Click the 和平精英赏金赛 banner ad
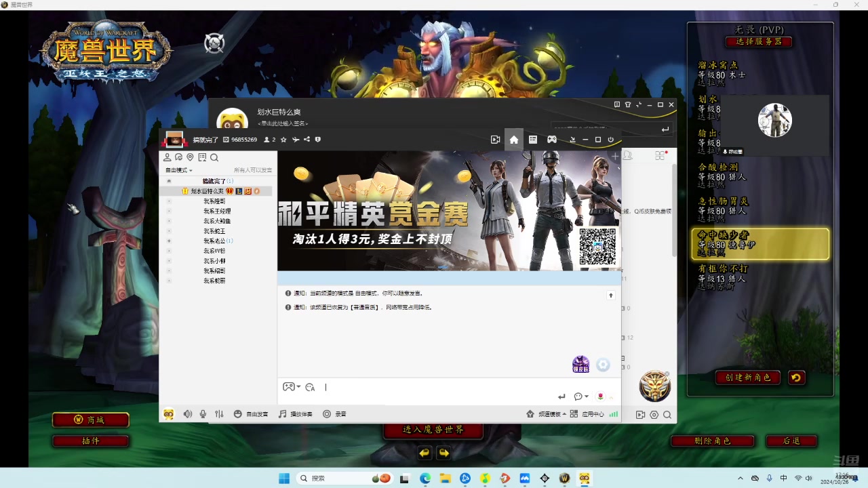The height and width of the screenshot is (488, 868). pyautogui.click(x=449, y=210)
